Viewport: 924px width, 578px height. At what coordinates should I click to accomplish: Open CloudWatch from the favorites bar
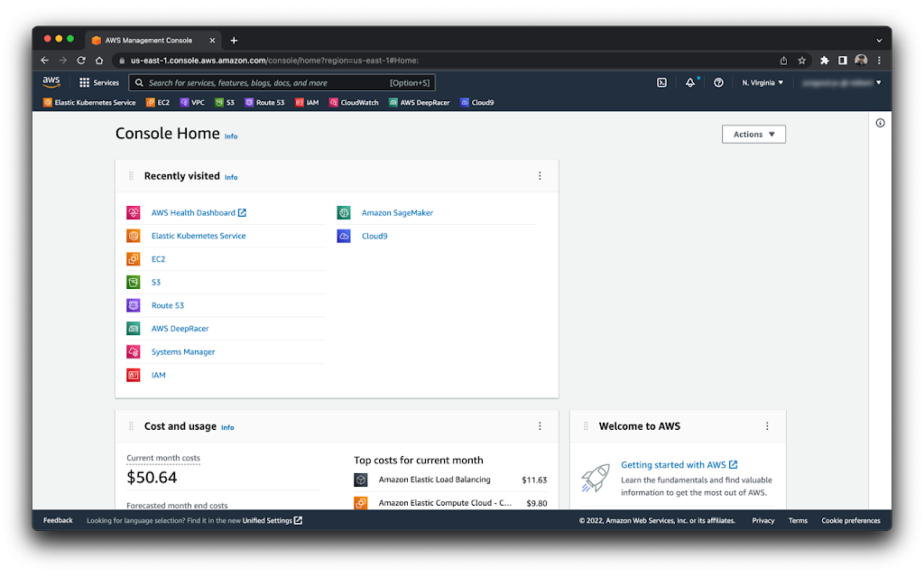tap(354, 103)
